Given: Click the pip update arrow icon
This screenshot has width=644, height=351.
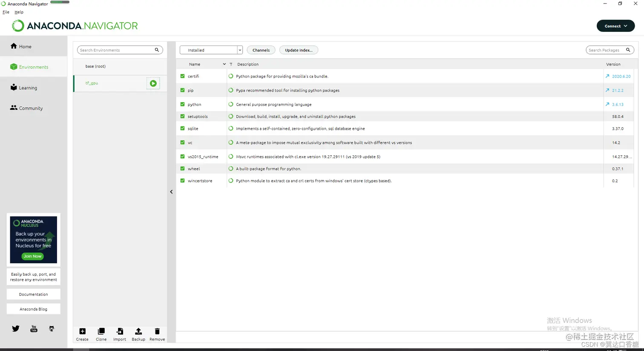Looking at the screenshot, I should [607, 90].
